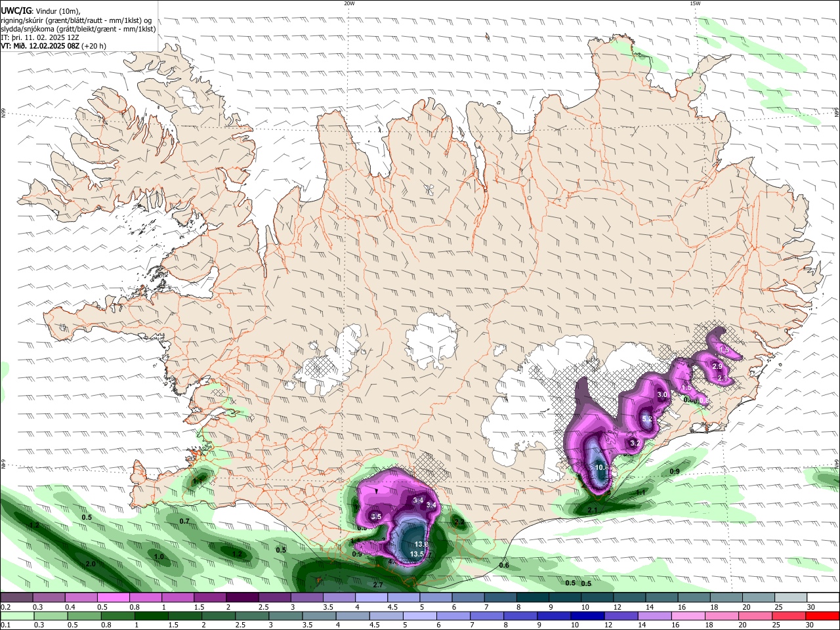
Task: Select the 3.2 value in southeast snow band
Action: [x=635, y=443]
